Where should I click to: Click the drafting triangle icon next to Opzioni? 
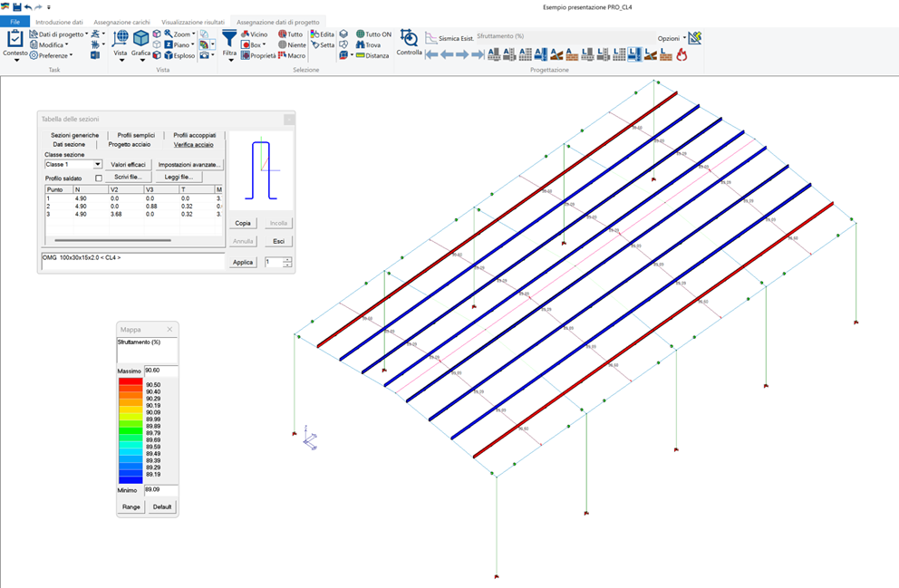coord(695,38)
